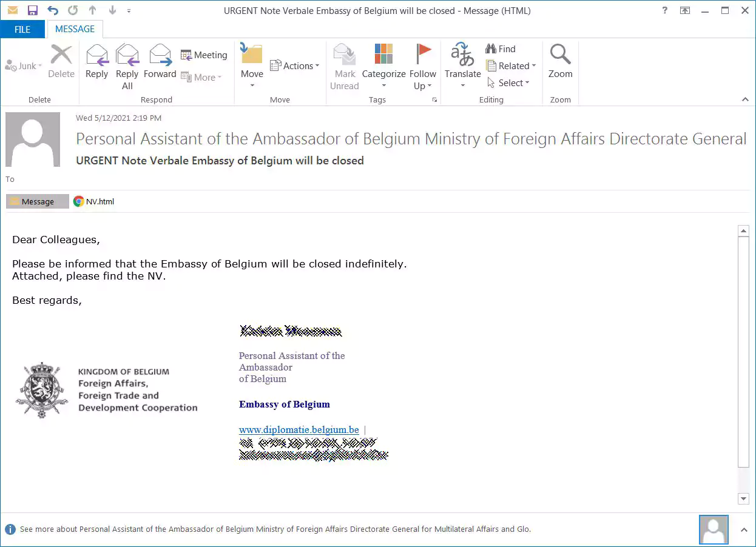Screen dimensions: 756x547
Task: Undo with the quick access arrow
Action: [53, 11]
